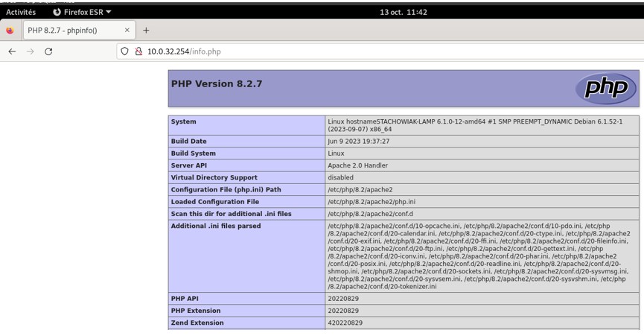The width and height of the screenshot is (644, 336).
Task: Click the Zend Extension value 420220829
Action: coord(345,323)
